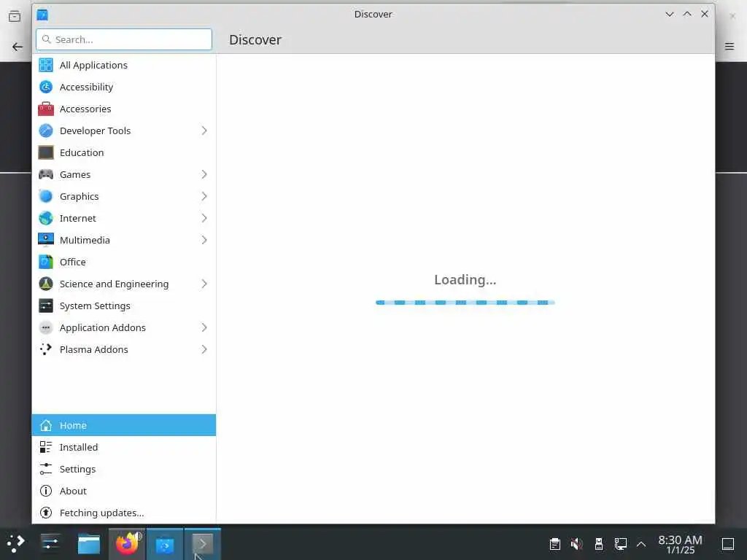Expand Plasma Addons chevron
The width and height of the screenshot is (747, 560).
204,349
